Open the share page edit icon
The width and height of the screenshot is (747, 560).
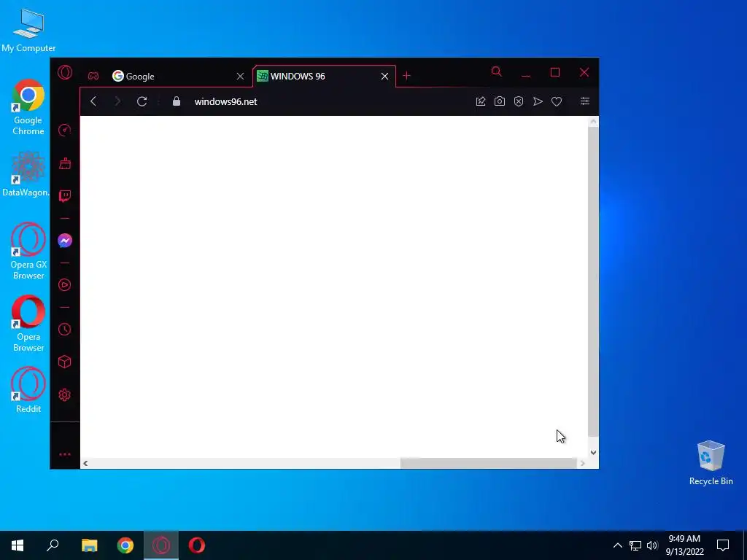pyautogui.click(x=481, y=101)
